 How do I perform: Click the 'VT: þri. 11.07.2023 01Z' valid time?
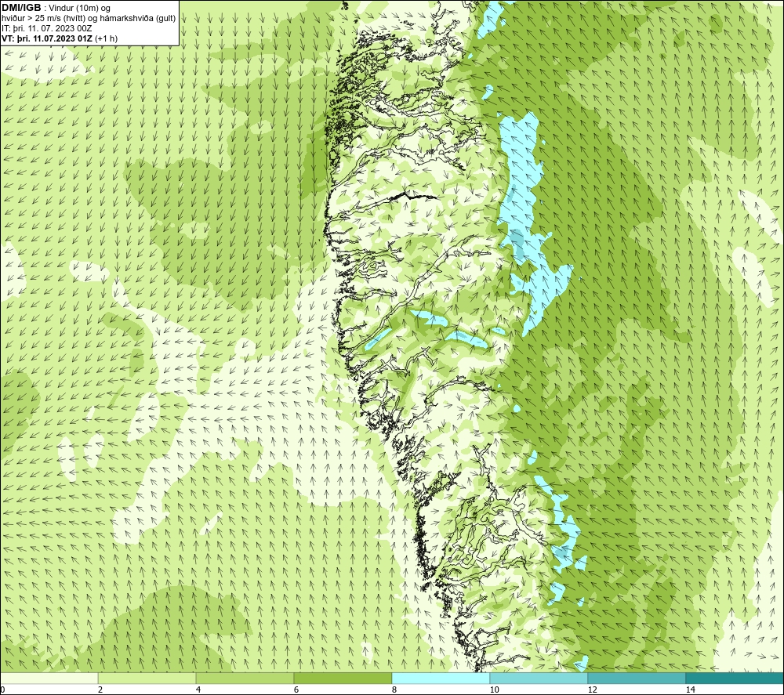(x=47, y=38)
